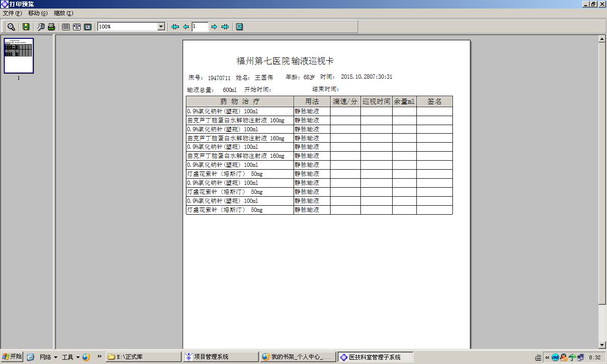Click the bed number 19470711

coord(219,78)
